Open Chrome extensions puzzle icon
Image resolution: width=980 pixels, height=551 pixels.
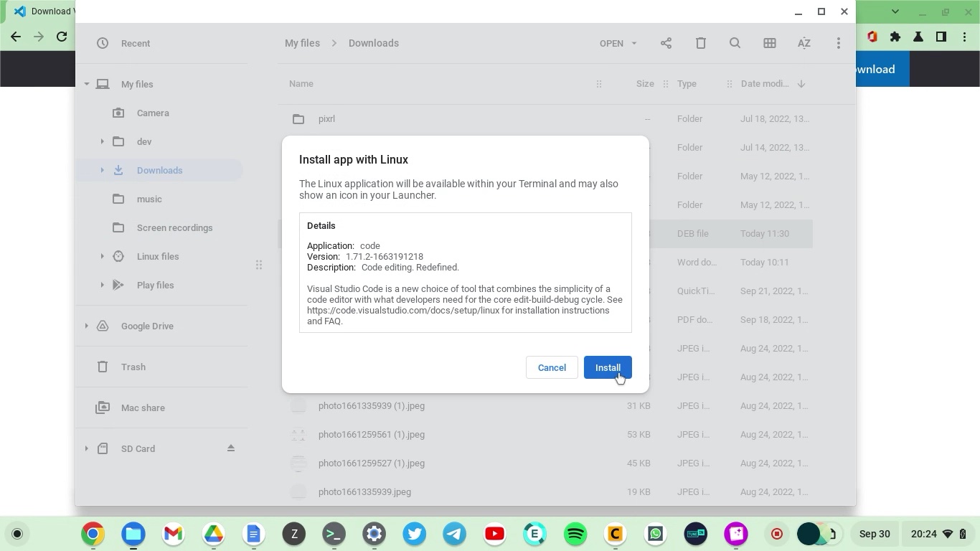tap(895, 37)
